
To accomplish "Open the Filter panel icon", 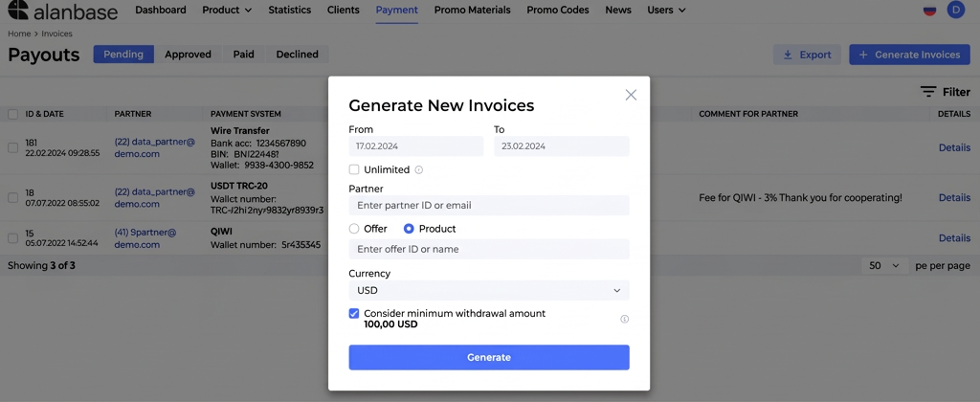I will (x=928, y=92).
